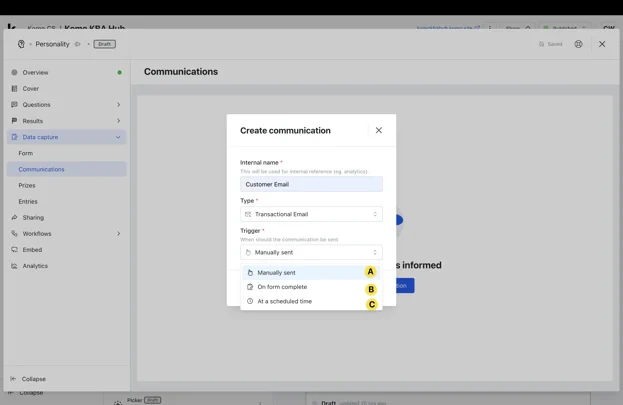
Task: Click the Results flag icon
Action: [14, 121]
